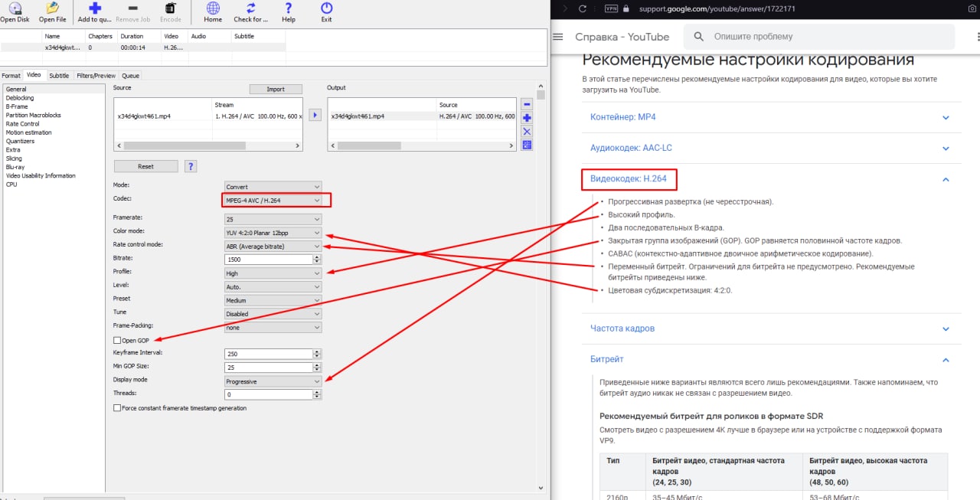This screenshot has width=980, height=500.
Task: Select Rate Control in the settings list
Action: (x=22, y=123)
